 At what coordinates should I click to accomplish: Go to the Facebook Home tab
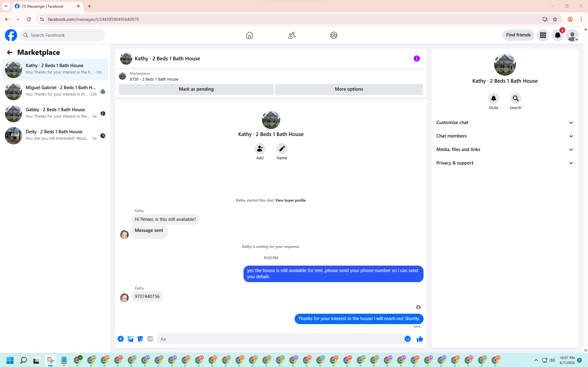pyautogui.click(x=250, y=35)
